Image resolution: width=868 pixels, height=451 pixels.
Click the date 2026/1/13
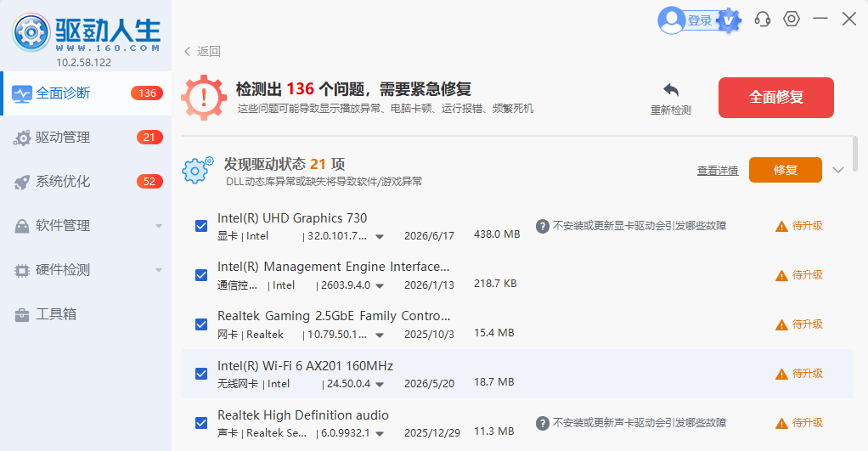[429, 285]
